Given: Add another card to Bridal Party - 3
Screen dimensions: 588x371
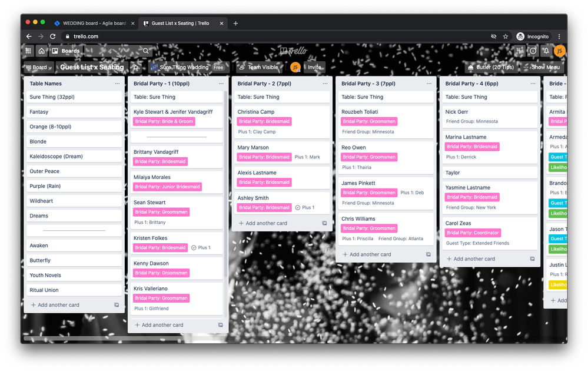Looking at the screenshot, I should tap(367, 254).
